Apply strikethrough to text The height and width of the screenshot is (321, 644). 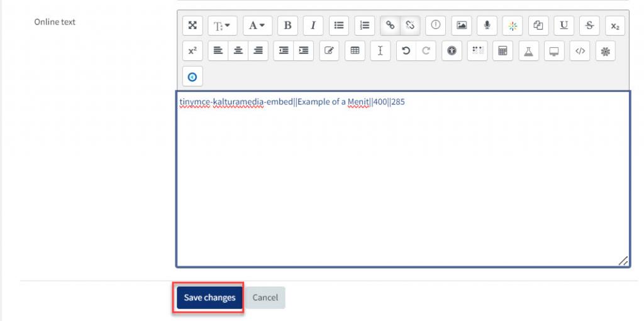click(589, 25)
